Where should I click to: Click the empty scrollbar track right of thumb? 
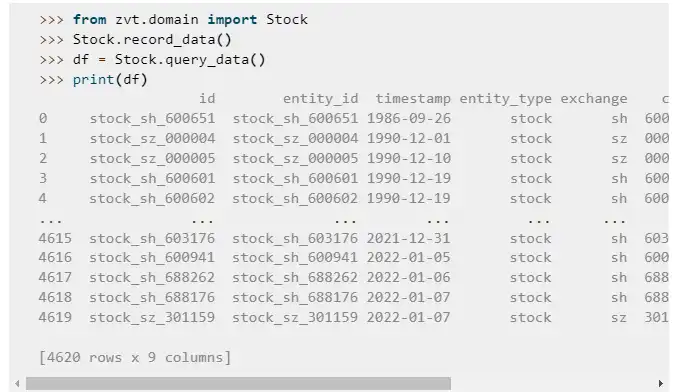[553, 384]
